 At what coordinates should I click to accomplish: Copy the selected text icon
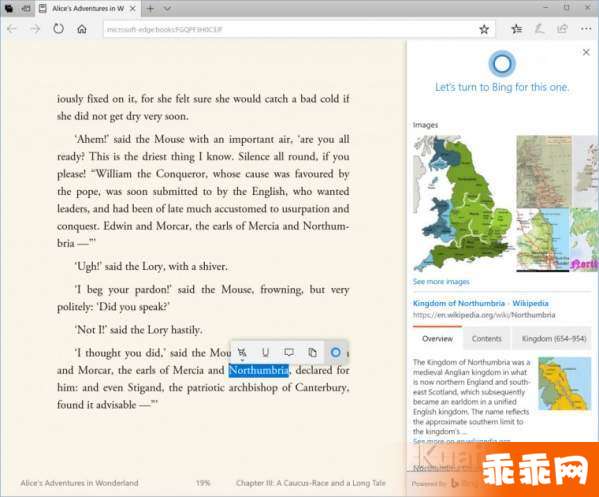tap(312, 353)
